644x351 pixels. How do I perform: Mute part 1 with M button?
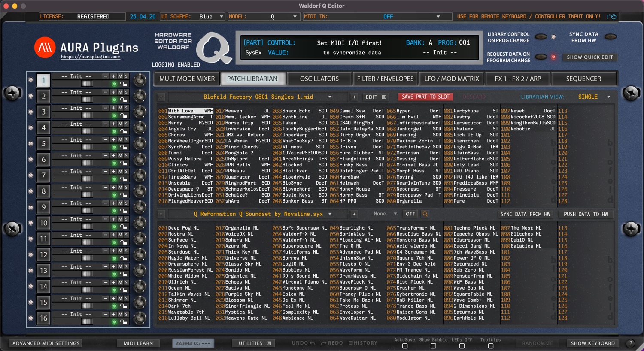coord(120,76)
